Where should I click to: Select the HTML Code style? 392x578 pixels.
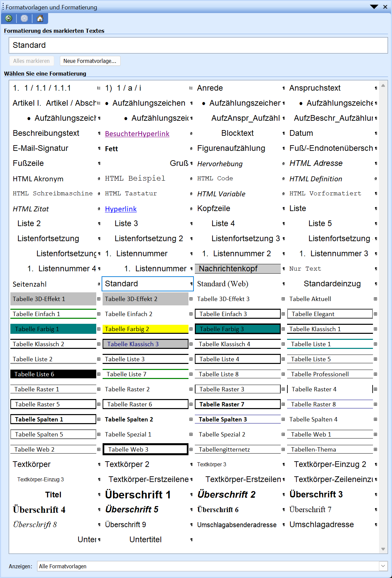215,178
